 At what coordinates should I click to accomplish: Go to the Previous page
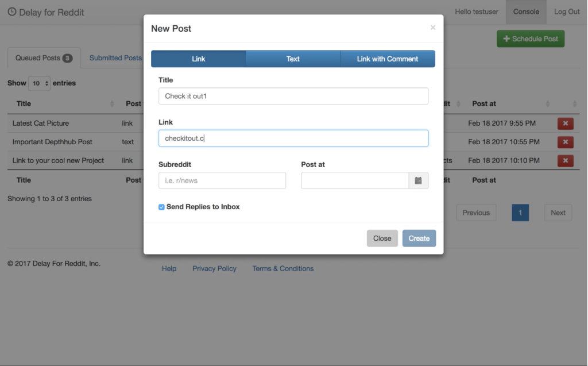(x=476, y=213)
